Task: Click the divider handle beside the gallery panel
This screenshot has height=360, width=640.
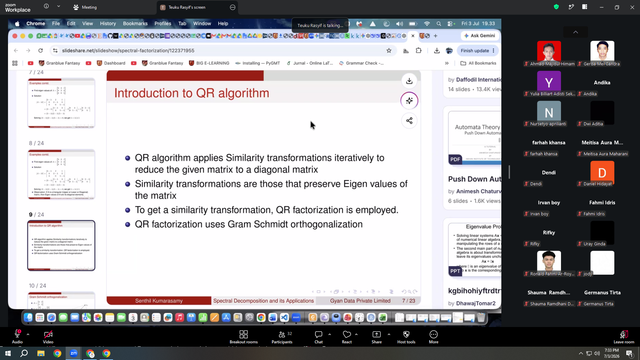Action: (x=509, y=171)
